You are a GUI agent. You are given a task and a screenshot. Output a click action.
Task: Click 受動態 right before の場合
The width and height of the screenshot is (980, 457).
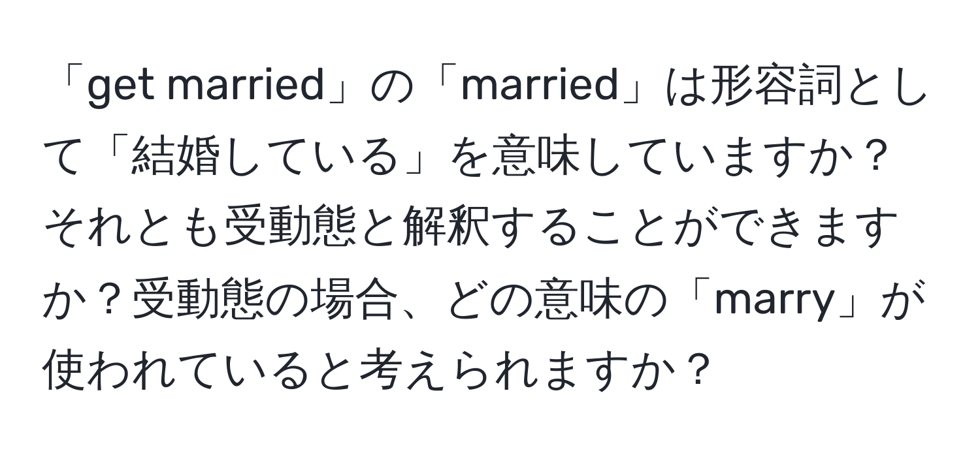pyautogui.click(x=197, y=301)
